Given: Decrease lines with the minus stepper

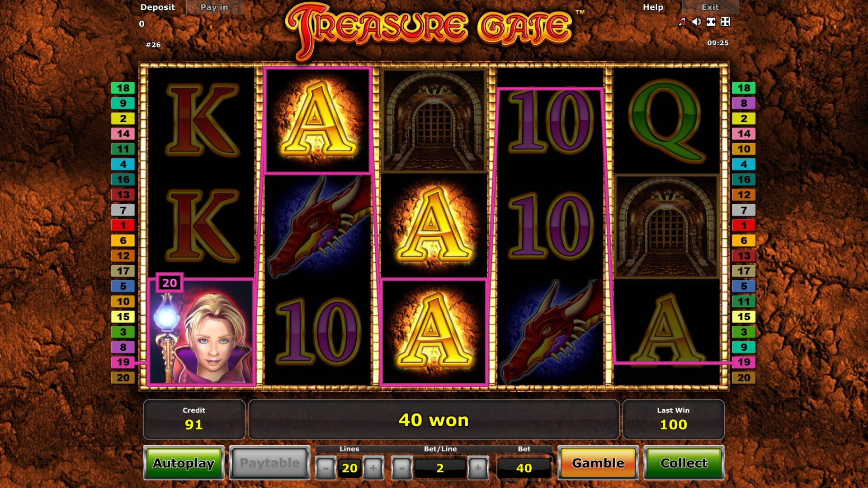Looking at the screenshot, I should pyautogui.click(x=325, y=468).
